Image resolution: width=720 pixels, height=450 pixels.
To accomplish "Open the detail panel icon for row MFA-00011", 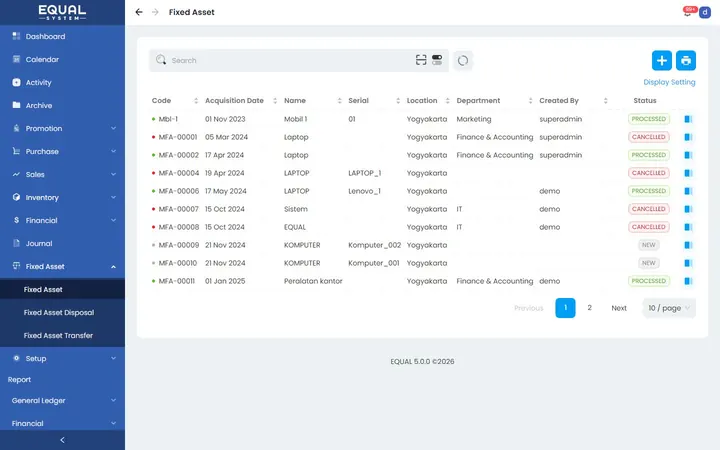I will point(688,281).
